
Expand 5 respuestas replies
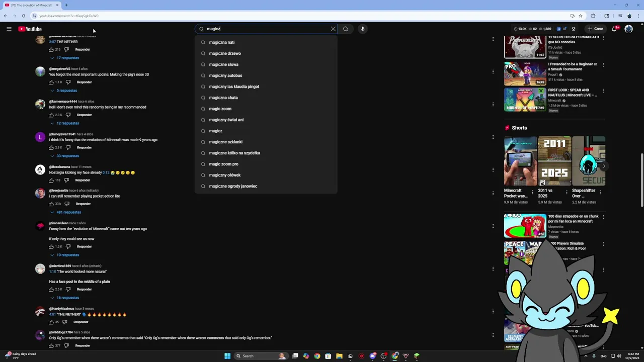pos(63,90)
